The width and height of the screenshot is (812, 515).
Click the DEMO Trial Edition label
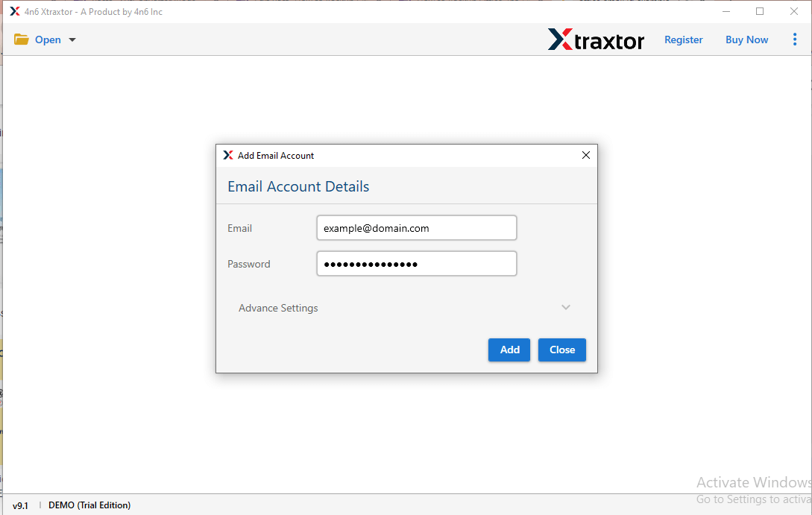click(x=89, y=505)
